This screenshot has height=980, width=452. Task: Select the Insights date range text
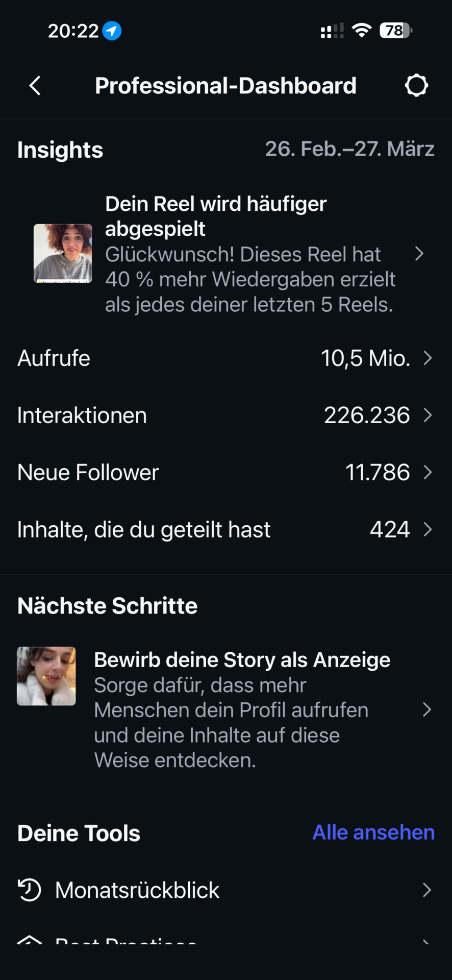(x=349, y=149)
